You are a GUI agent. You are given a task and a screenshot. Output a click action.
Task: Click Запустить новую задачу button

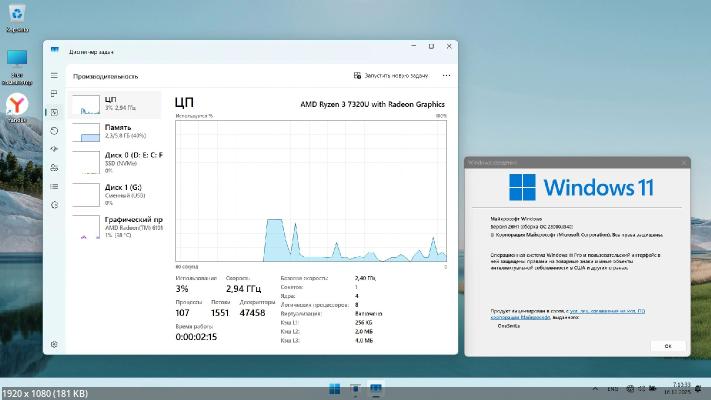pos(391,75)
